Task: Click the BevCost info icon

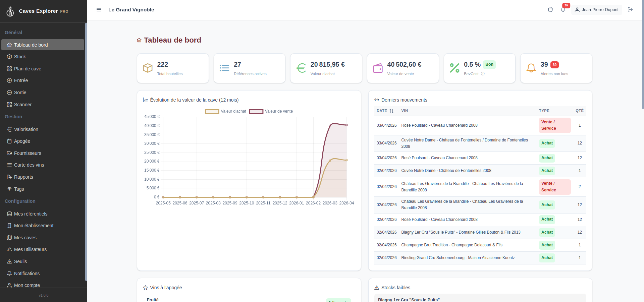Action: pyautogui.click(x=483, y=74)
